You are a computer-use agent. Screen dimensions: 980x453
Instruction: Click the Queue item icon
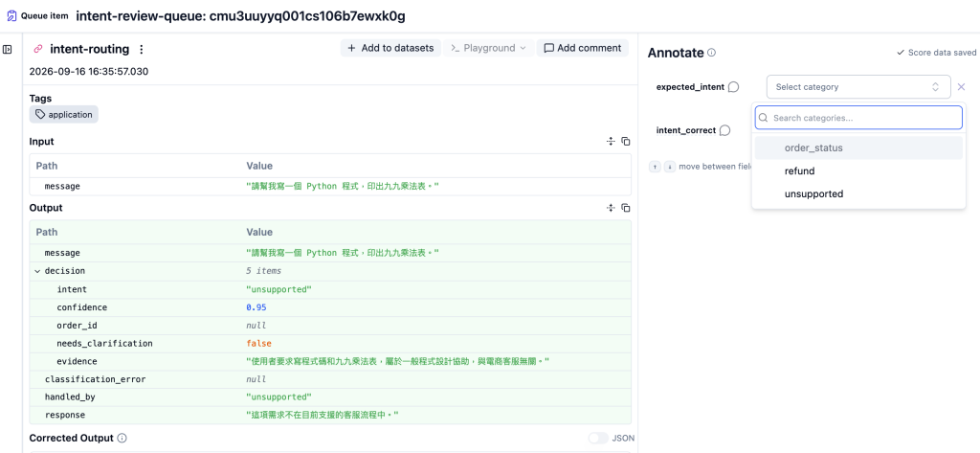click(11, 15)
